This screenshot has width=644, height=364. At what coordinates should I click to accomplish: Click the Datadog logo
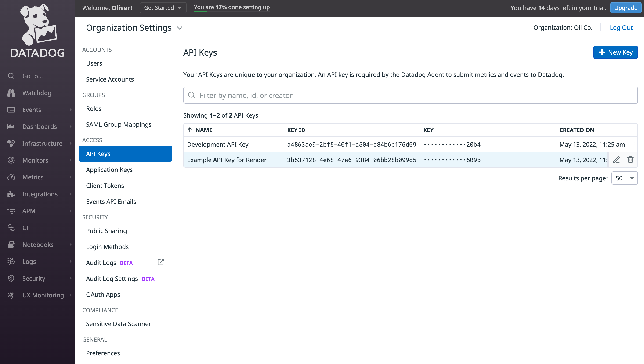point(37,30)
